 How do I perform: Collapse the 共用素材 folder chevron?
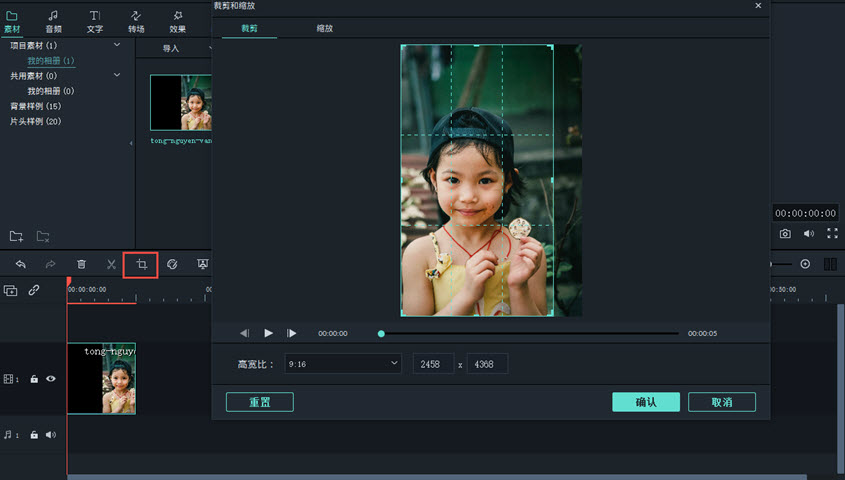pyautogui.click(x=117, y=75)
